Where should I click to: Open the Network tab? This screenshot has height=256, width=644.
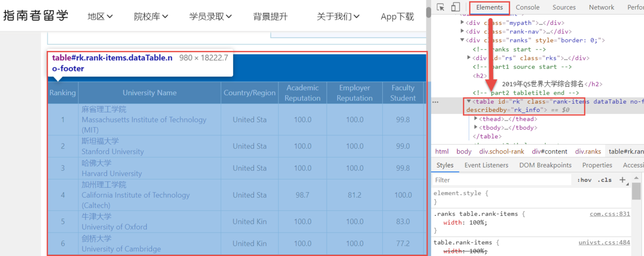tap(601, 7)
